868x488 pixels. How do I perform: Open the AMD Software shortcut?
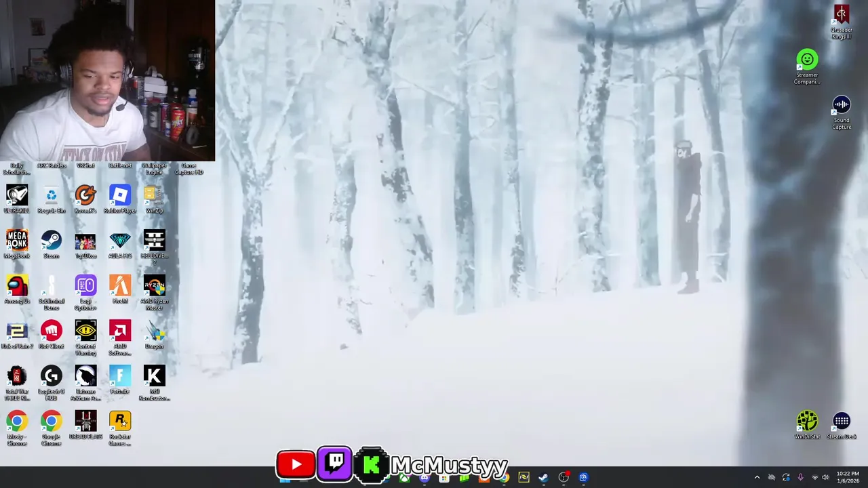[120, 338]
